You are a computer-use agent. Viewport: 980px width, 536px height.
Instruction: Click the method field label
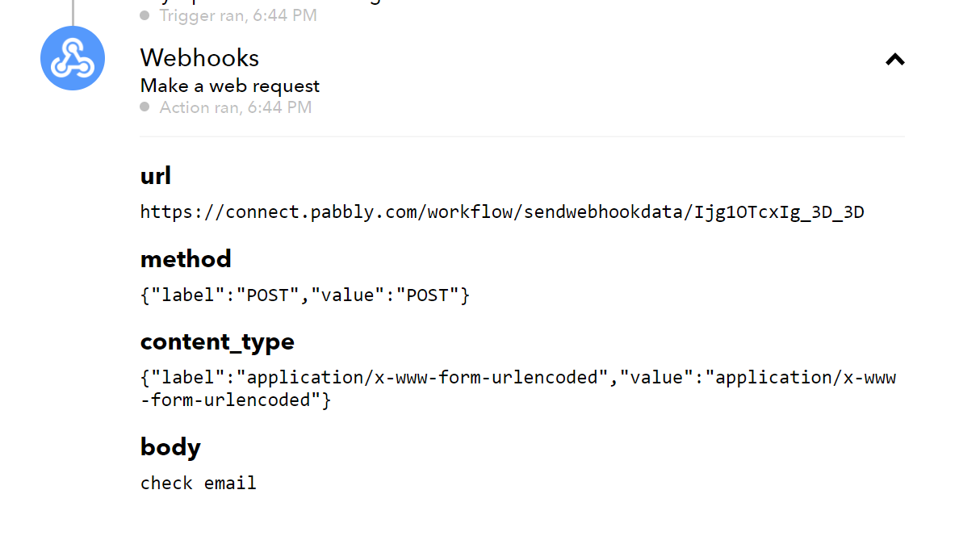pos(186,259)
